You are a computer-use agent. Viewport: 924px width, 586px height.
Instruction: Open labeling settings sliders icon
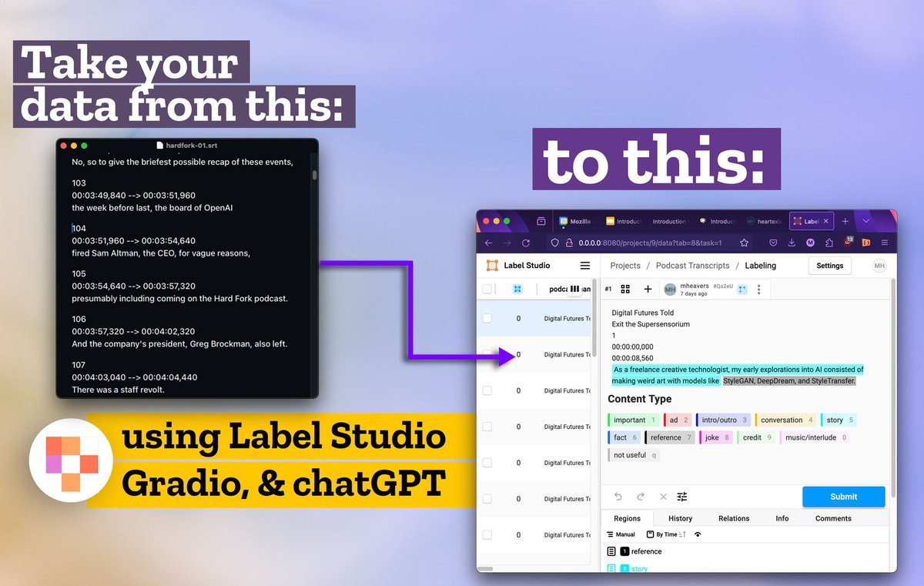[x=682, y=497]
